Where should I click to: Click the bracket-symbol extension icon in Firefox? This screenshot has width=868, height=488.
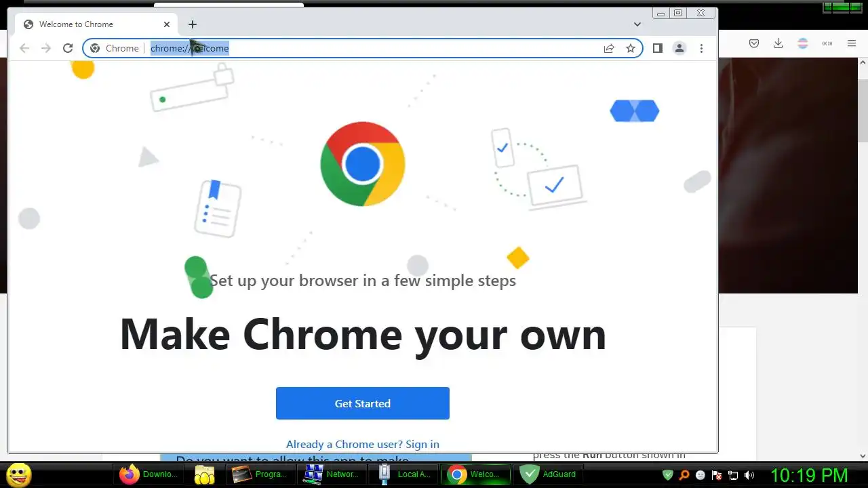[x=827, y=43]
